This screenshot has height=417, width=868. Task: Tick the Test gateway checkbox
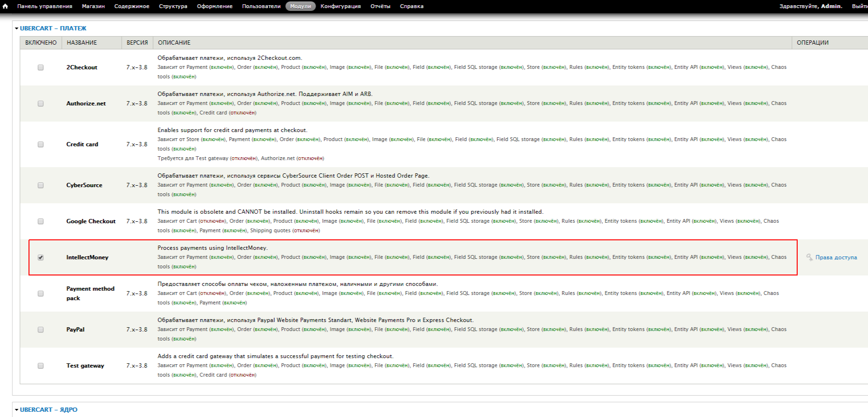pos(40,366)
